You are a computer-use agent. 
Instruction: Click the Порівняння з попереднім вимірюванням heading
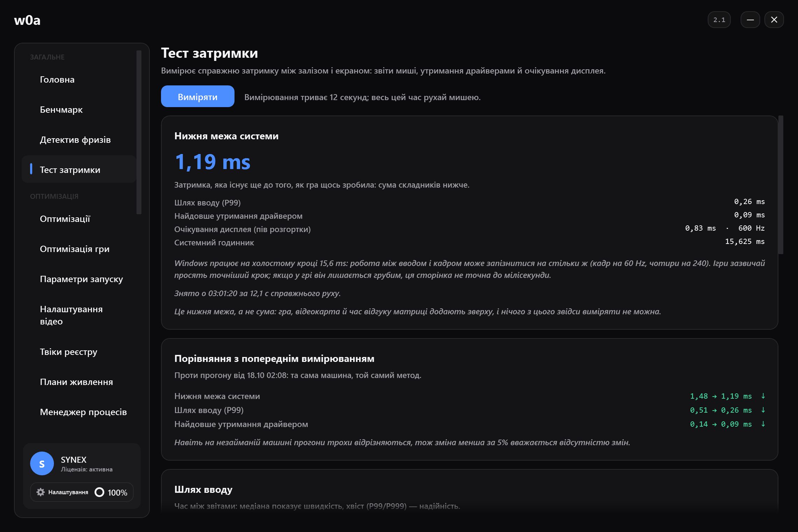pyautogui.click(x=274, y=359)
